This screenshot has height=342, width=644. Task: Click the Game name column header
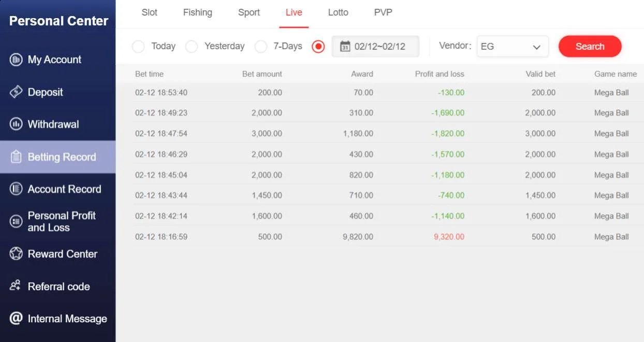click(x=616, y=74)
